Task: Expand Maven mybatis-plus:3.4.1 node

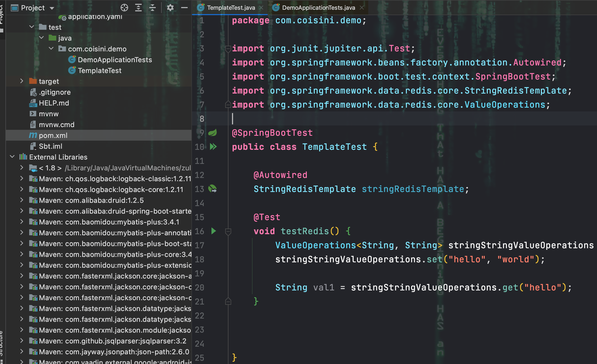Action: 22,222
